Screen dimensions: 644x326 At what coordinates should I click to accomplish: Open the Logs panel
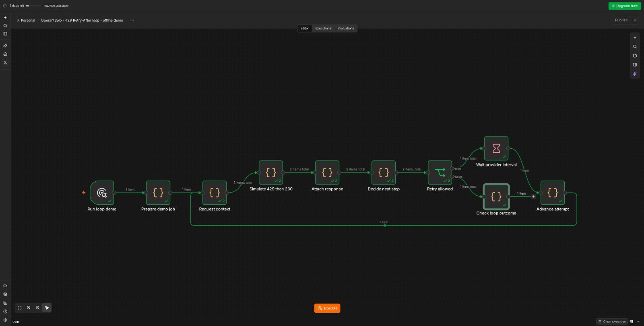(16, 322)
